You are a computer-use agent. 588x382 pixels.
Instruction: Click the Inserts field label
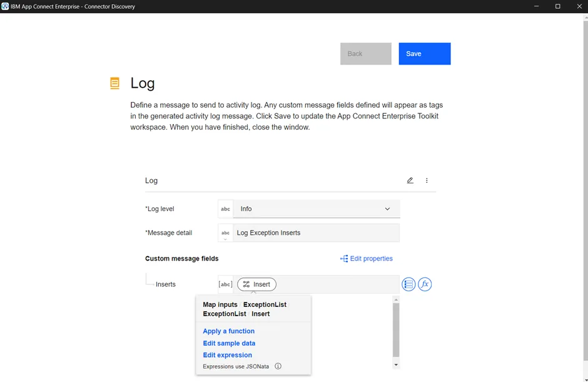[x=165, y=284]
